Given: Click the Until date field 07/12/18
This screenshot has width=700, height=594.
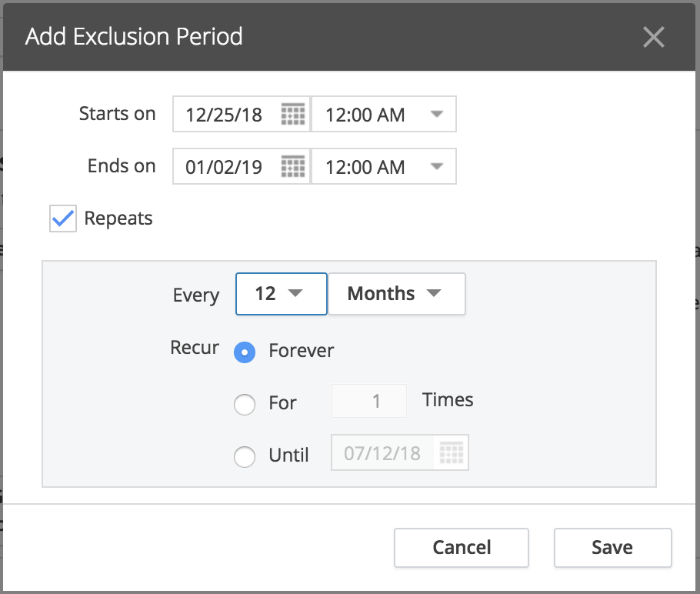Looking at the screenshot, I should (383, 453).
